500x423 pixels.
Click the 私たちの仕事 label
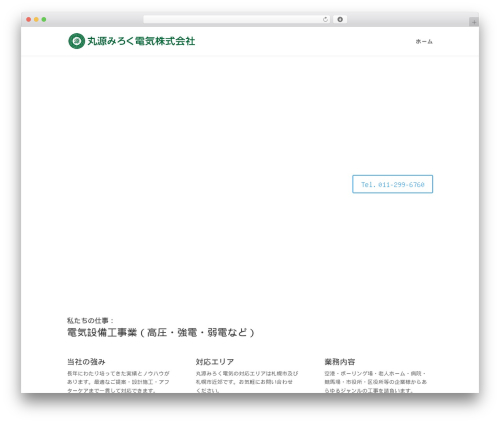pos(90,321)
